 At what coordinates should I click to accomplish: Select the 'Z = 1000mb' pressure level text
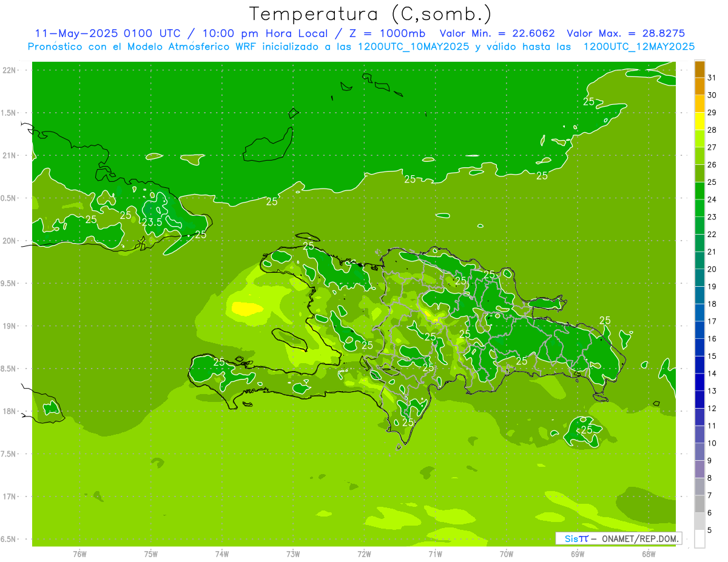pos(387,33)
